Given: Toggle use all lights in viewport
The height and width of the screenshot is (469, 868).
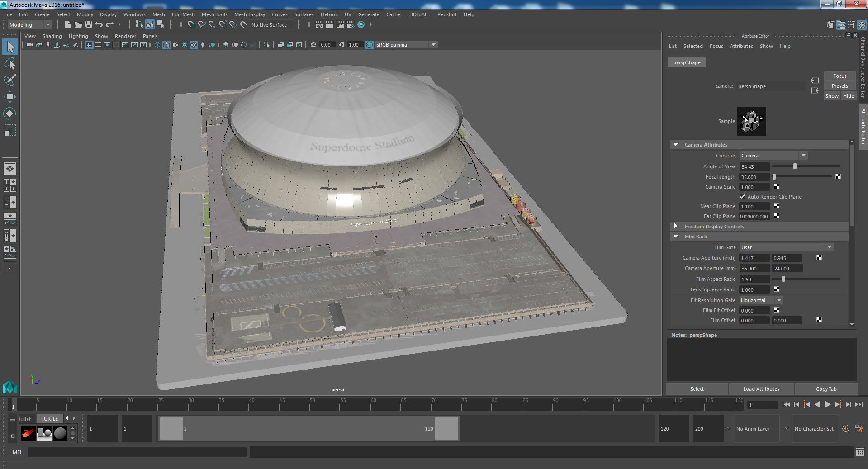Looking at the screenshot, I should pyautogui.click(x=203, y=45).
